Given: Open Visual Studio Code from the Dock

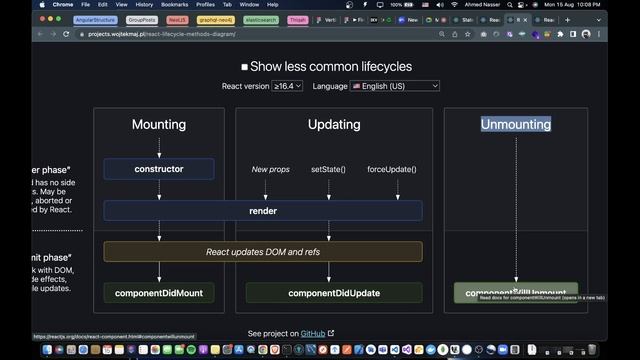Looking at the screenshot, I should click(395, 350).
